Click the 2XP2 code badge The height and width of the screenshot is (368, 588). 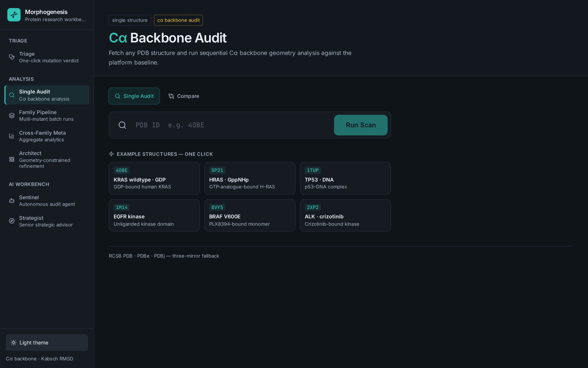(x=313, y=207)
